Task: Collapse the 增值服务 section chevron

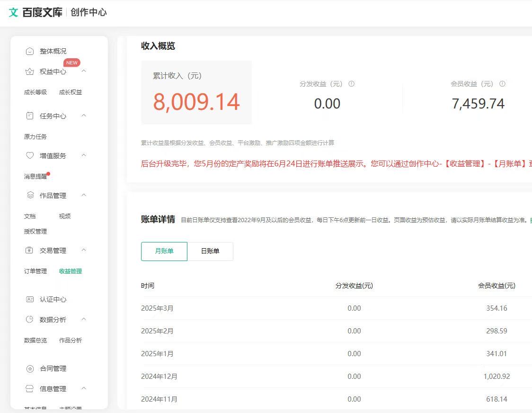Action: coord(84,155)
